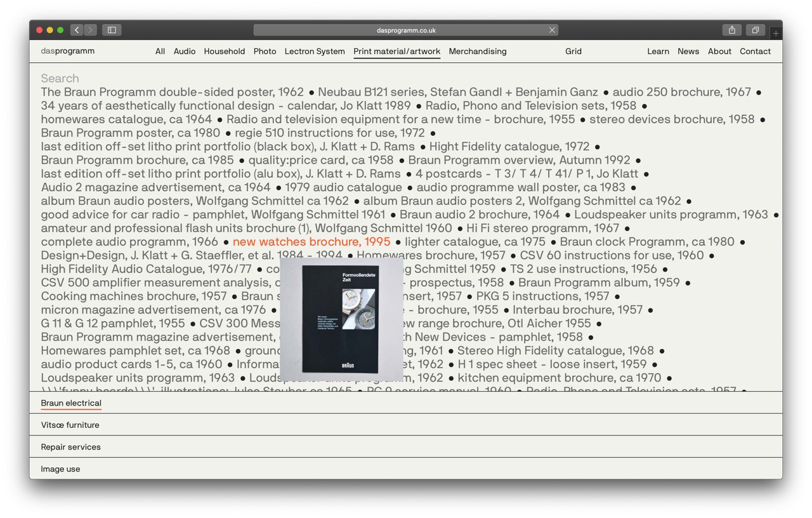Open micron magazine advertisement, ca 1976
812x518 pixels.
(154, 310)
